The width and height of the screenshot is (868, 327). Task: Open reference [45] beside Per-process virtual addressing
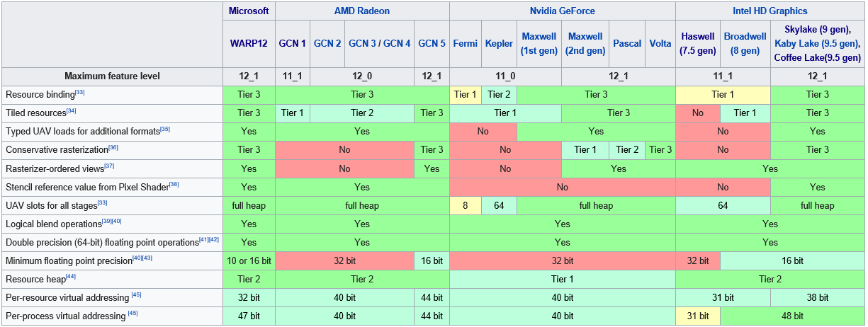pos(133,314)
